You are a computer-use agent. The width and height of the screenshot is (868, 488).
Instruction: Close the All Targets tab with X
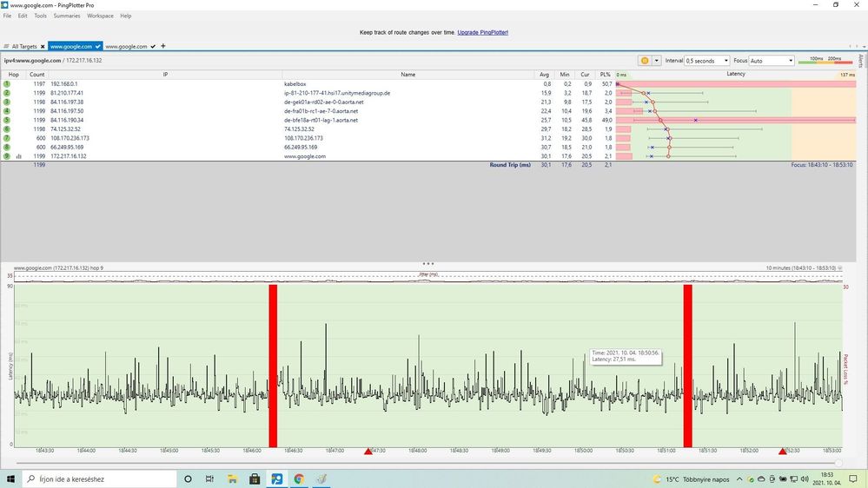43,47
